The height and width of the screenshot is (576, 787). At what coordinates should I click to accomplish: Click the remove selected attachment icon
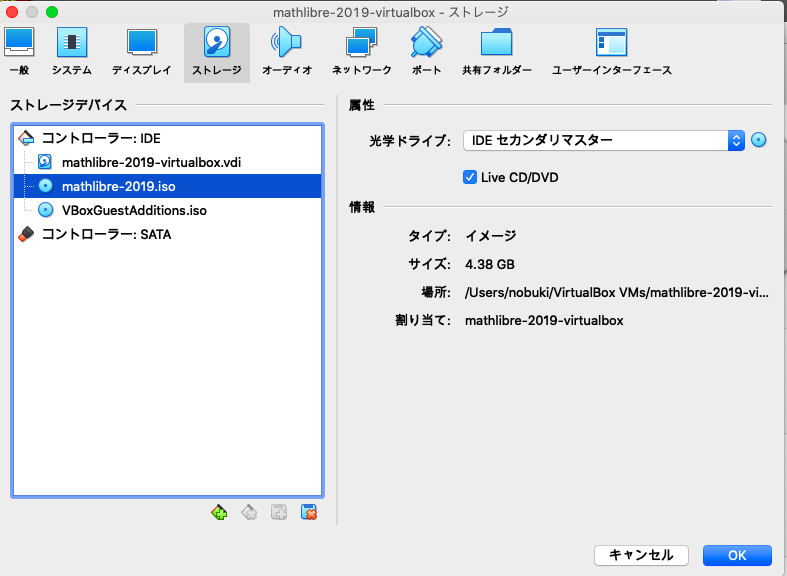pos(309,512)
